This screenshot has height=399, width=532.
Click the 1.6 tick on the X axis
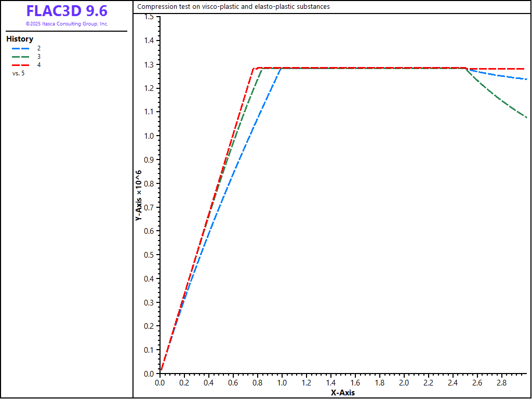point(355,383)
